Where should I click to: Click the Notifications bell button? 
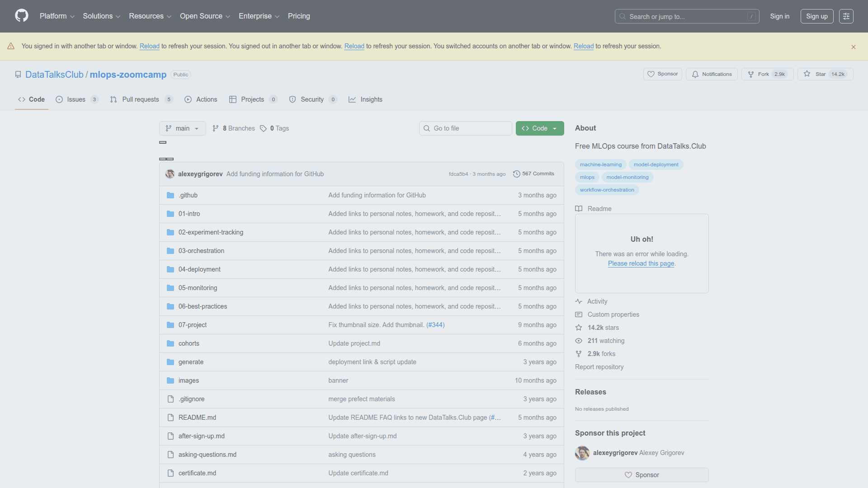pos(712,74)
